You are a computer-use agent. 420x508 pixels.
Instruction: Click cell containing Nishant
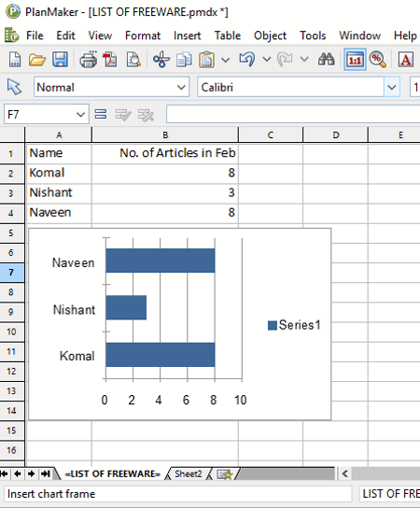[x=59, y=192]
